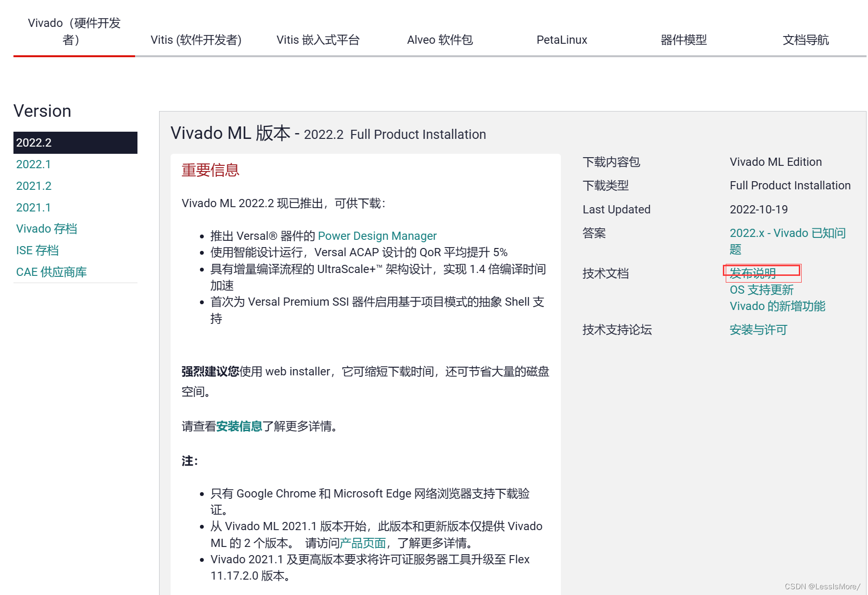The width and height of the screenshot is (868, 595).
Task: Click the Versal Premium SSI 抽象 Shell bullet
Action: 377,310
